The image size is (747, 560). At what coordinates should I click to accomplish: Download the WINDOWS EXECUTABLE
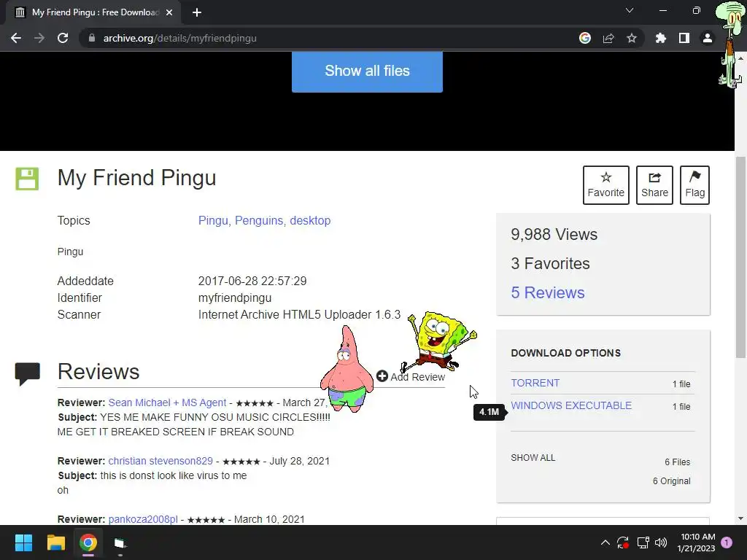click(571, 405)
